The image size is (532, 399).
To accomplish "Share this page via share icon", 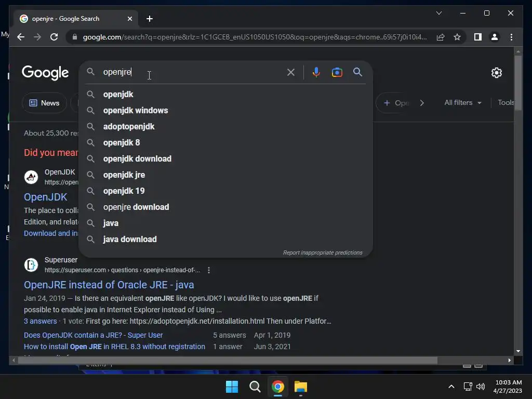I will (441, 37).
